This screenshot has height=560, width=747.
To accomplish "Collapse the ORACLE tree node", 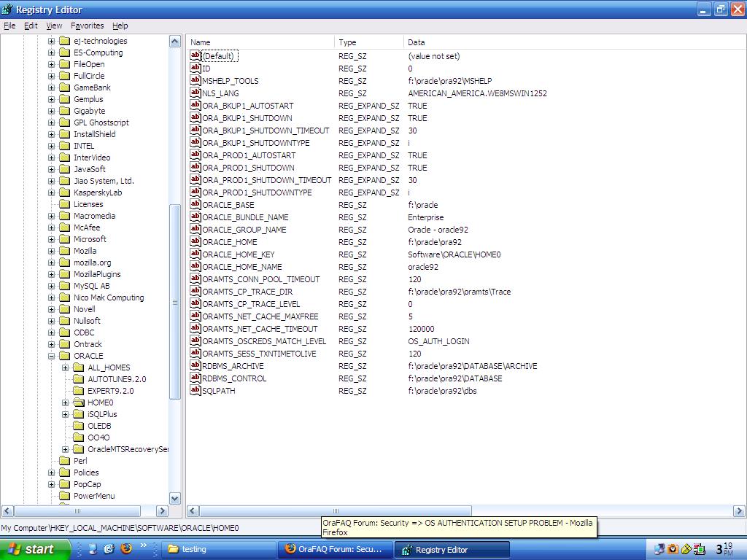I will (52, 356).
